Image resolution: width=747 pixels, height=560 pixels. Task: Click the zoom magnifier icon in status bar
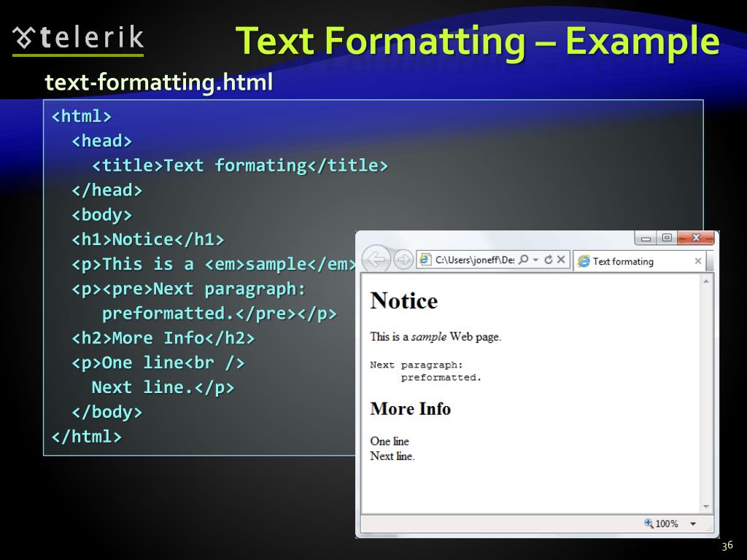pyautogui.click(x=649, y=523)
